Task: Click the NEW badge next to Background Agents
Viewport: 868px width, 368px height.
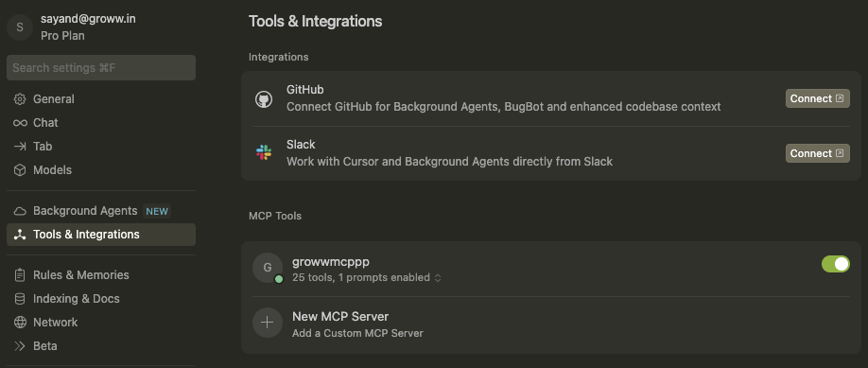Action: click(157, 211)
